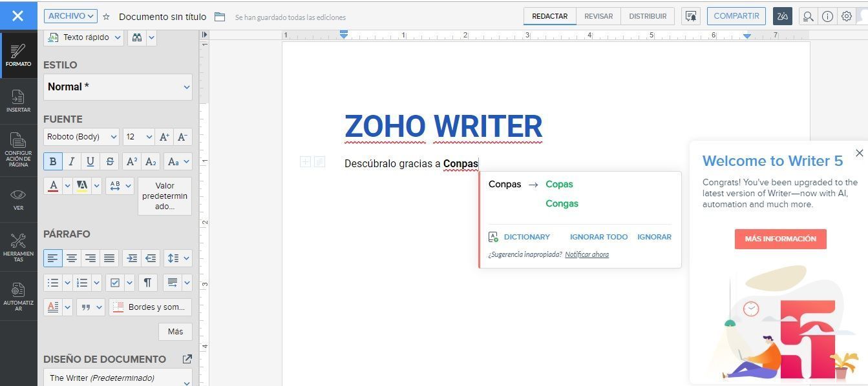Screen dimensions: 868x386
Task: Expand the line spacing dropdown
Action: click(178, 258)
